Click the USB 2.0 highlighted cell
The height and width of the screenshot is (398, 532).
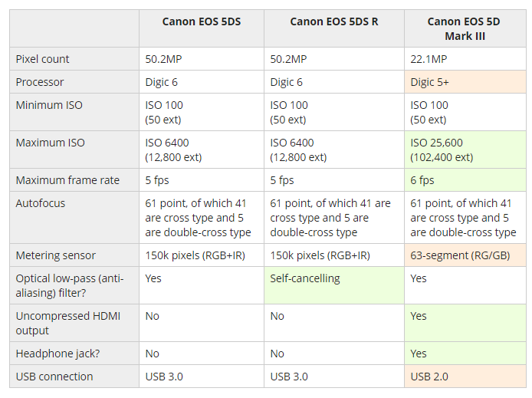(x=465, y=377)
